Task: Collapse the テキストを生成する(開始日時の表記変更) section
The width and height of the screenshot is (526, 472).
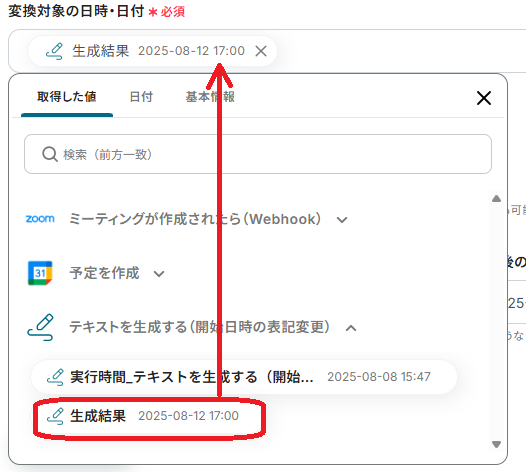Action: tap(351, 328)
